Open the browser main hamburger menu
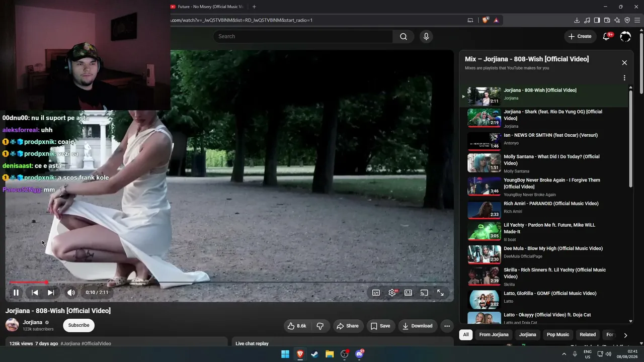 coord(637,20)
